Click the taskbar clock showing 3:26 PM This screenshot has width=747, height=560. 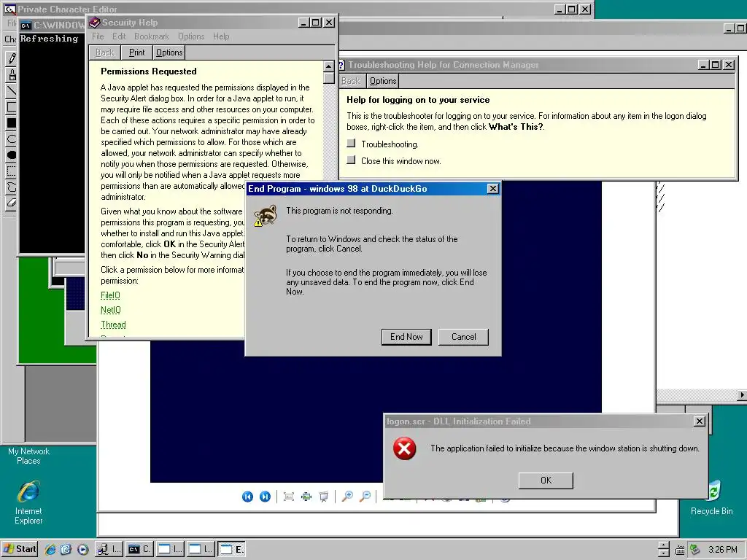(723, 550)
